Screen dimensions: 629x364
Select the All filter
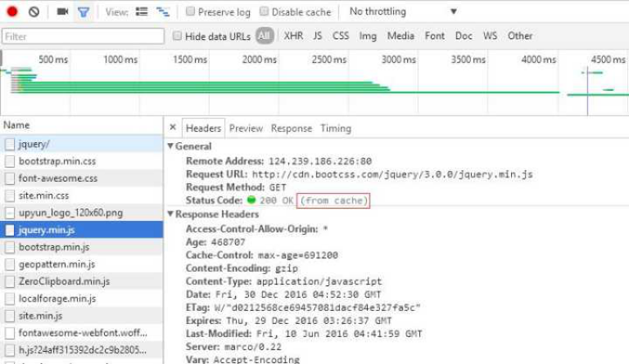(x=265, y=36)
